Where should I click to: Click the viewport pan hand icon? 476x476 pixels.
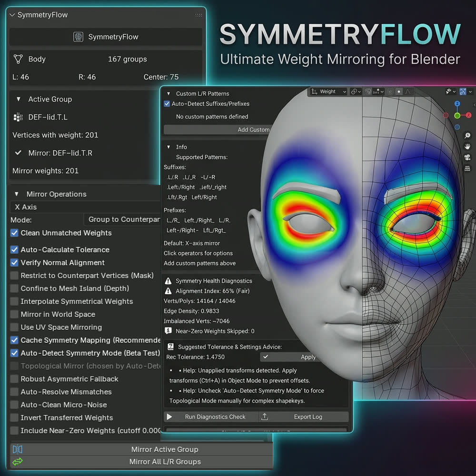click(x=467, y=147)
